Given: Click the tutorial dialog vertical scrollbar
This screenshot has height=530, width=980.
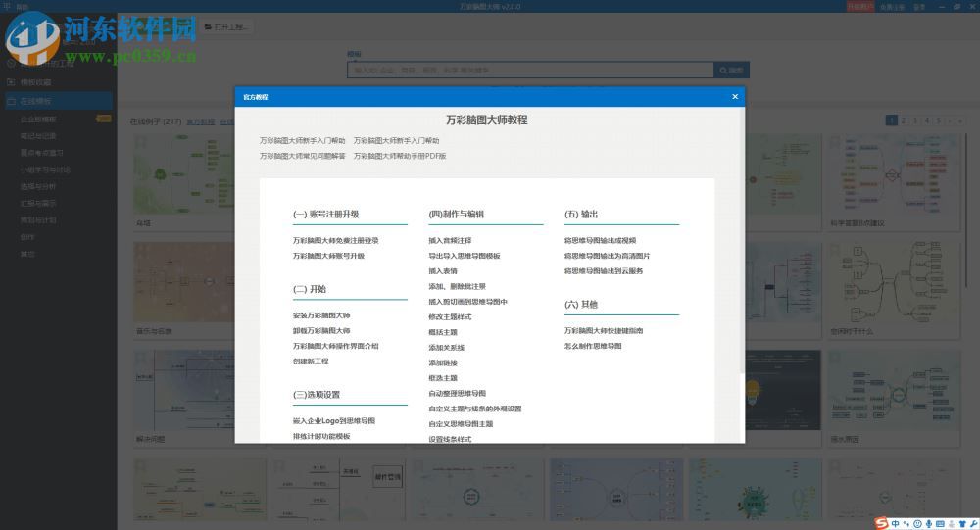Looking at the screenshot, I should pyautogui.click(x=743, y=241).
